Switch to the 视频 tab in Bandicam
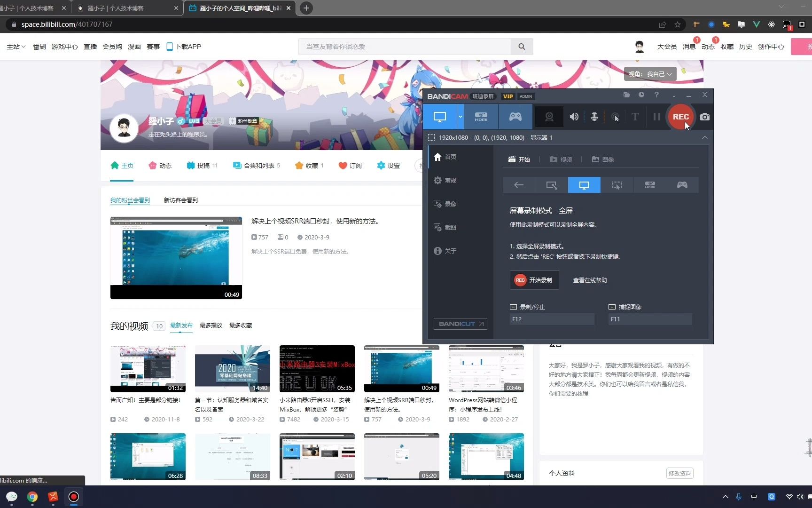 point(561,159)
